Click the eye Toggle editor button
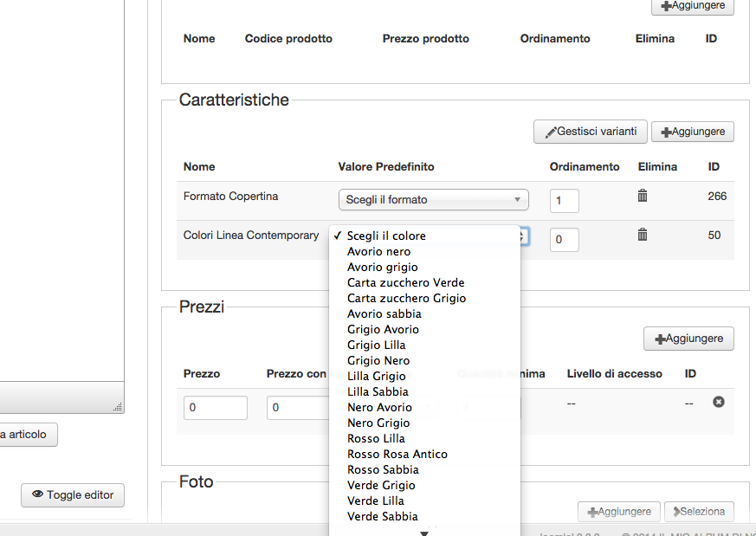The image size is (756, 536). click(x=73, y=495)
